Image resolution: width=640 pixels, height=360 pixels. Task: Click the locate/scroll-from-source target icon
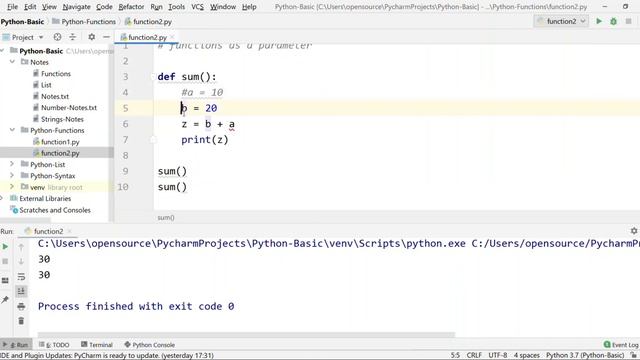(x=57, y=37)
